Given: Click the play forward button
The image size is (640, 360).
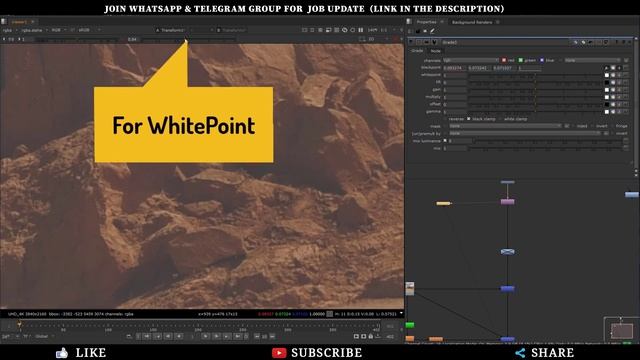Looking at the screenshot, I should 205,336.
